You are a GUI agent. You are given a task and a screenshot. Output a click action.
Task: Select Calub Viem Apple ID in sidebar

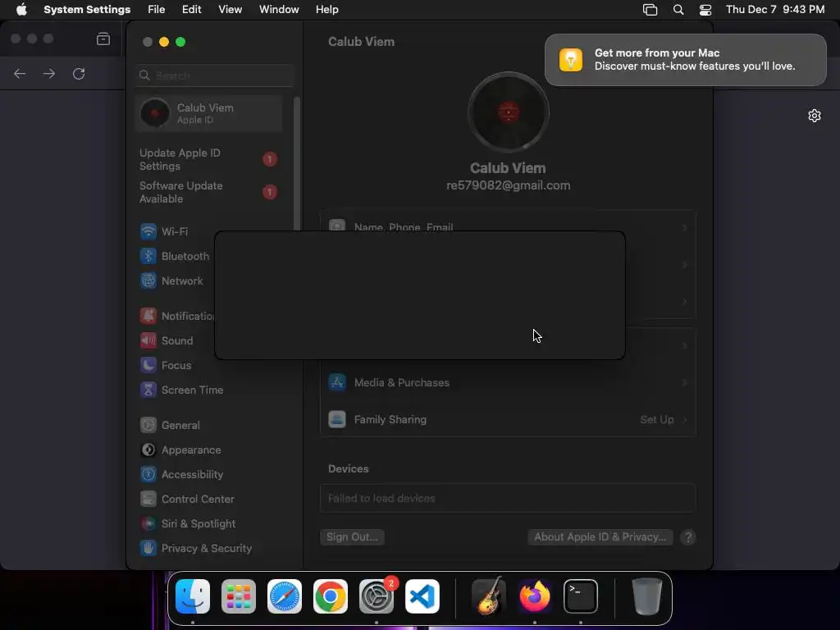point(208,113)
